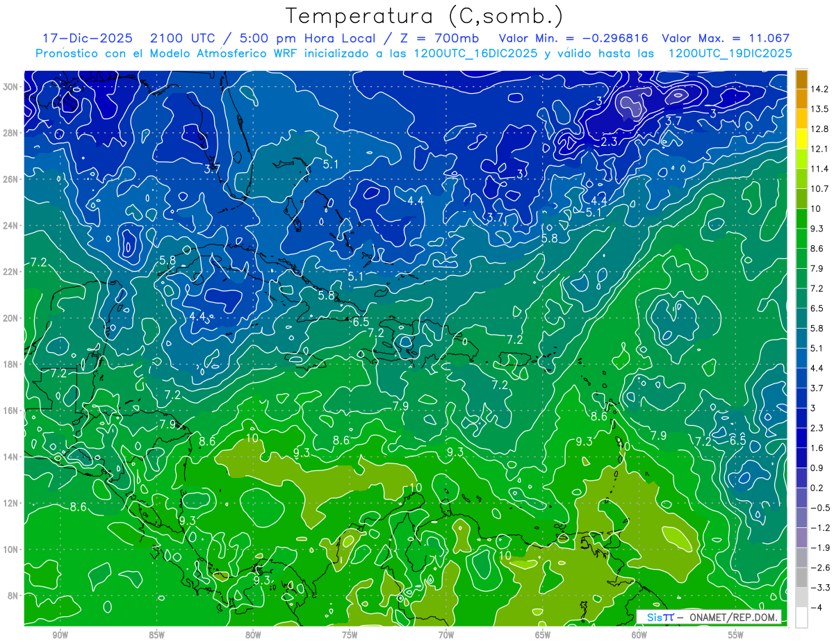Click the "90W" longitude axis label
The image size is (834, 644).
(60, 635)
